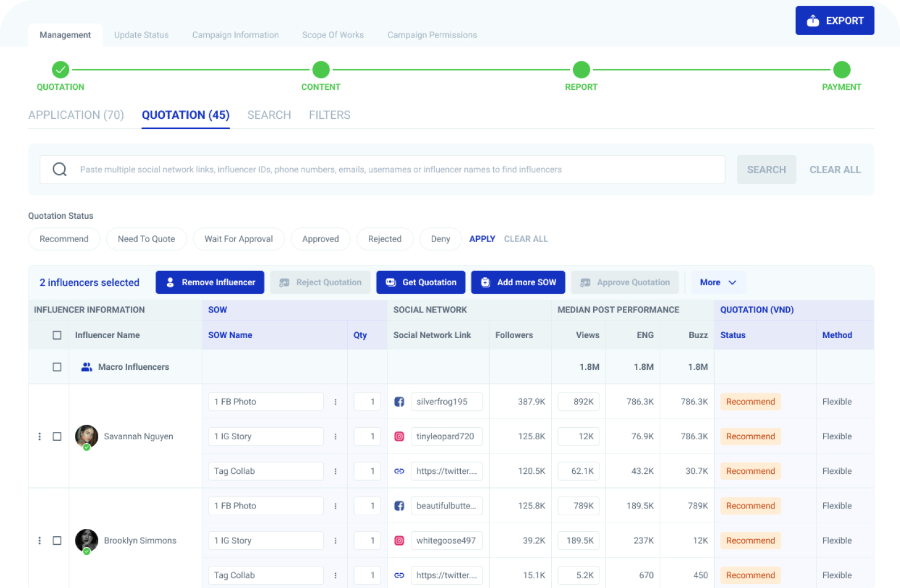This screenshot has width=900, height=588.
Task: Click the Facebook icon beside silverfrog195
Action: point(399,402)
